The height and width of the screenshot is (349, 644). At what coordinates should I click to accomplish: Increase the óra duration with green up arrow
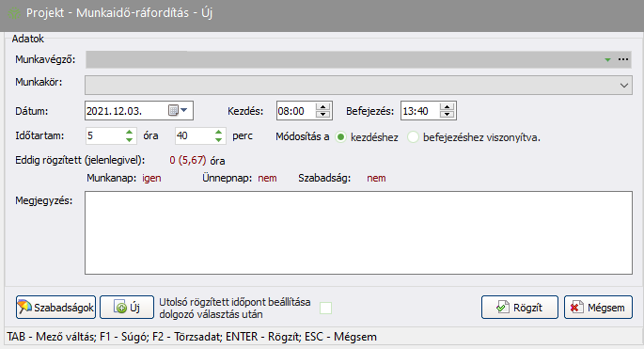(x=129, y=132)
